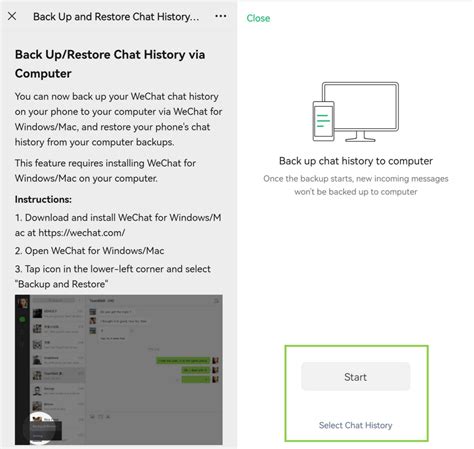474x449 pixels.
Task: Select the highlighted conversation in the pictured chat list
Action: point(58,375)
